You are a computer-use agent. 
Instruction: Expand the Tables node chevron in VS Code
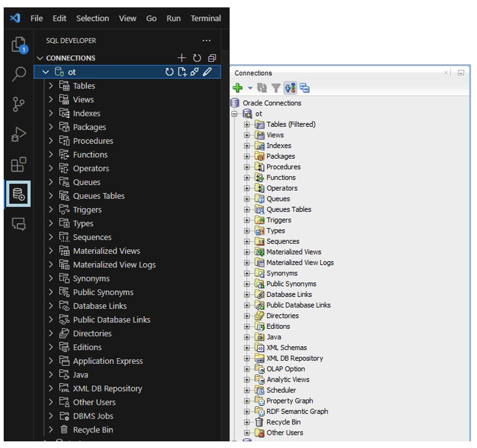[x=51, y=86]
